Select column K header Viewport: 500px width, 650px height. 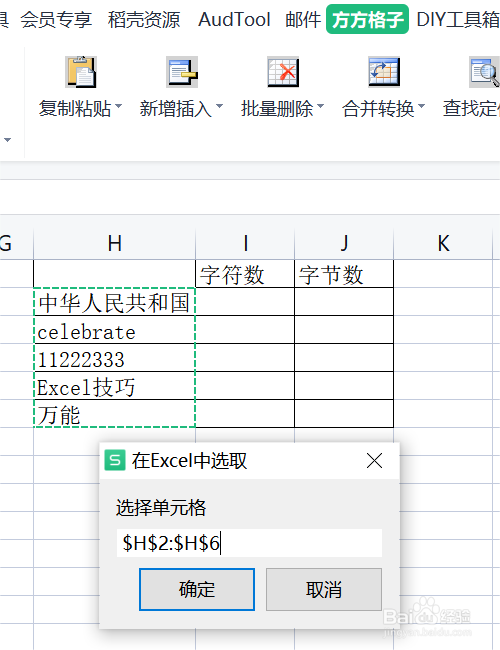pos(443,243)
